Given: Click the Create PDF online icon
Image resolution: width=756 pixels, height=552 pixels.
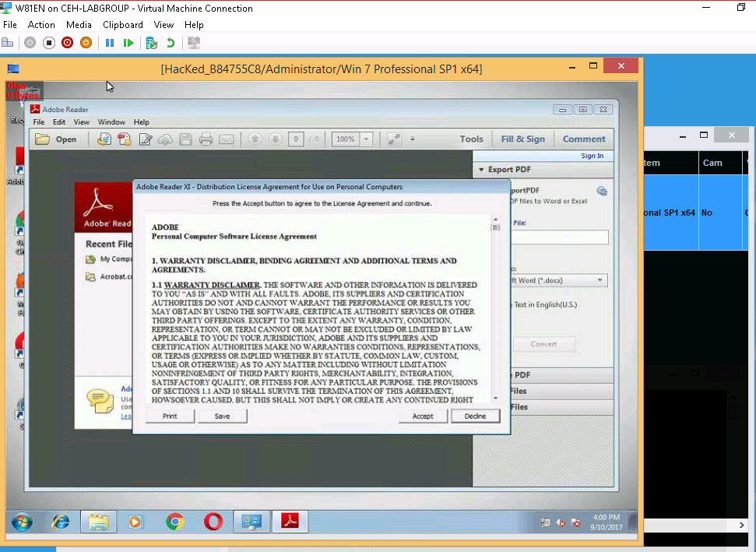Looking at the screenshot, I should pos(104,139).
